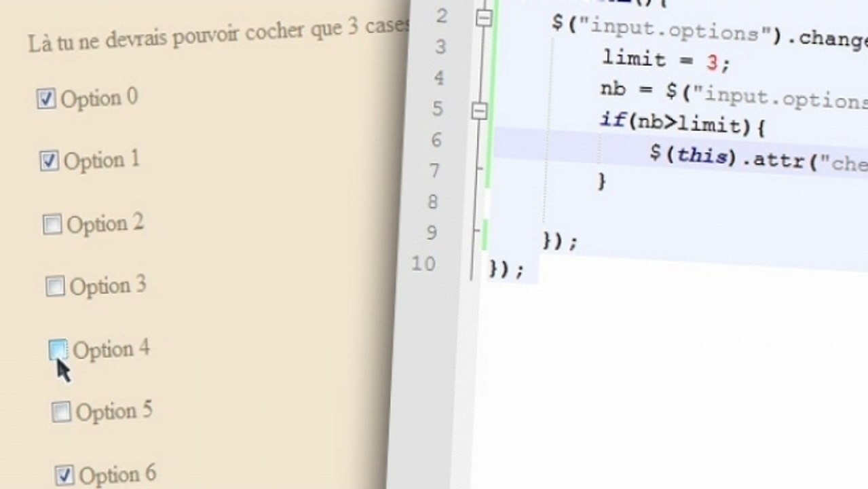Click line number 4 in the editor gutter

[x=439, y=78]
